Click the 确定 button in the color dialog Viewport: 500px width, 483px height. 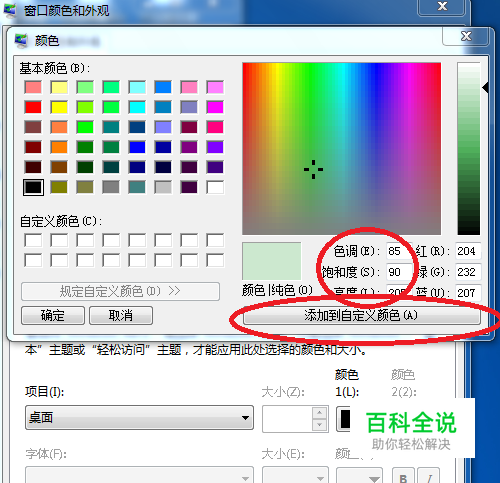point(53,315)
